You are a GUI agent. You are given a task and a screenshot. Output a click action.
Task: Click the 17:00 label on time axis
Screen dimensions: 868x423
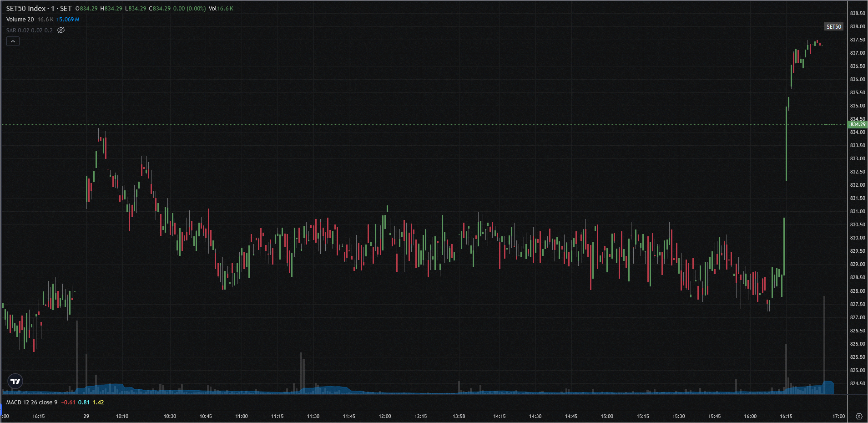coord(838,416)
